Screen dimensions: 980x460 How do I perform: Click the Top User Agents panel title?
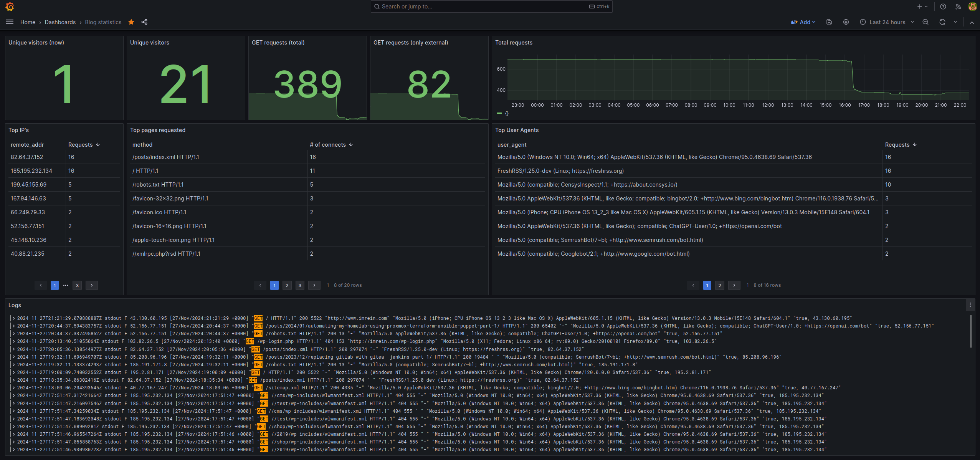517,130
